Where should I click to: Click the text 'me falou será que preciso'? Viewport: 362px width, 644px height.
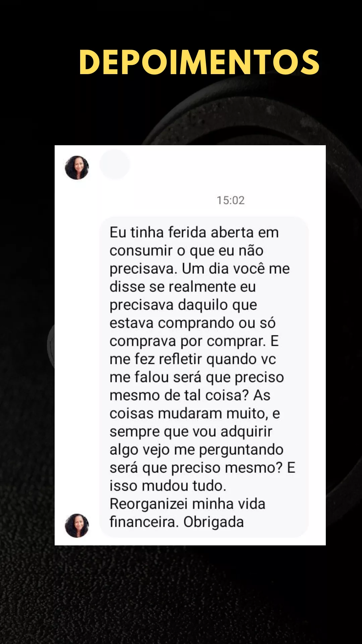[x=197, y=377]
